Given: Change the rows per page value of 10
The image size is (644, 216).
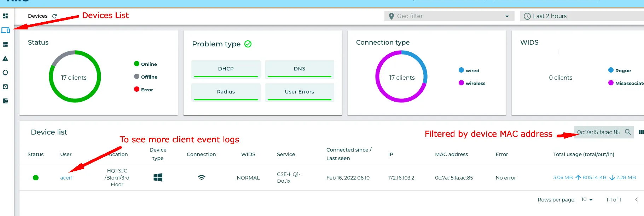Looking at the screenshot, I should pos(587,200).
